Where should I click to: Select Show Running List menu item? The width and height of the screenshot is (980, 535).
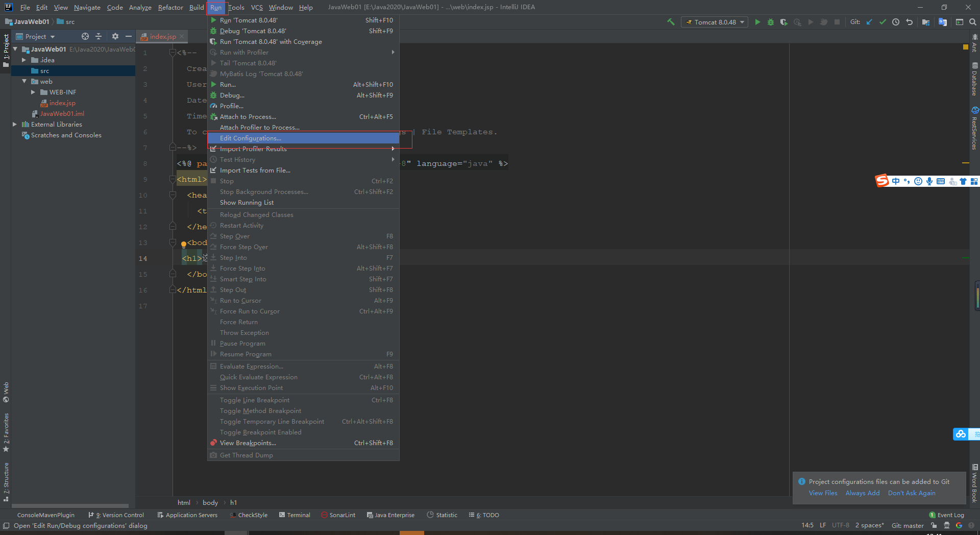point(303,202)
